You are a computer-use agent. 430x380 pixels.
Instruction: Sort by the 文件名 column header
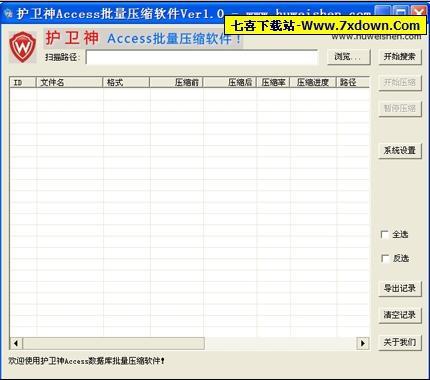[69, 82]
